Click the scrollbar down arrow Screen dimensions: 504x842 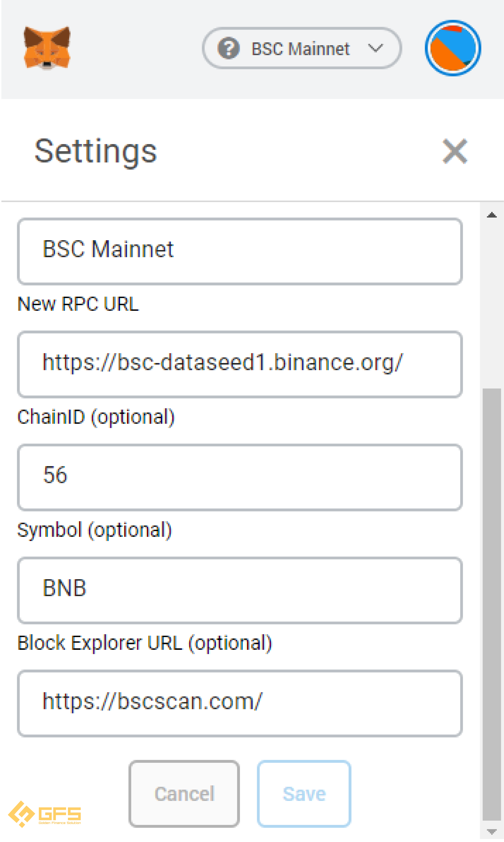pos(491,831)
